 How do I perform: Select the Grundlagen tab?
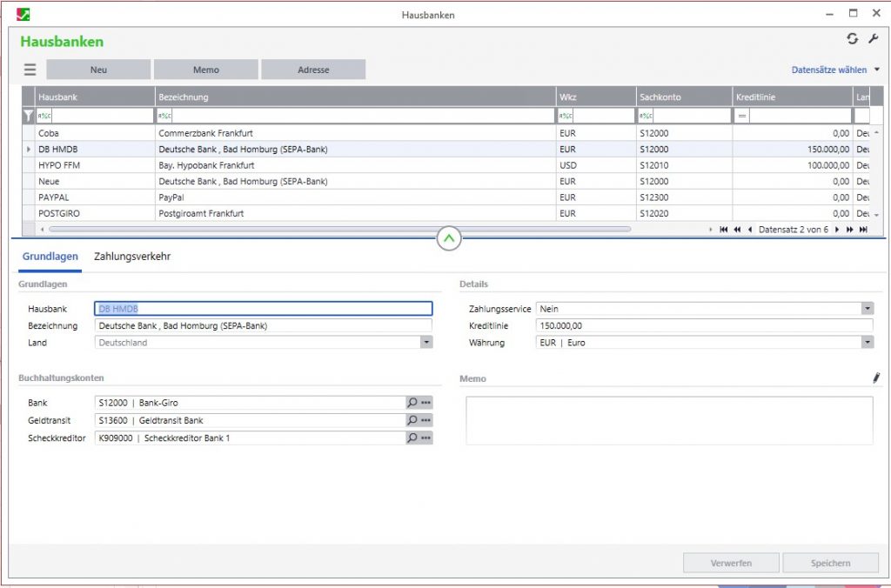(x=50, y=257)
